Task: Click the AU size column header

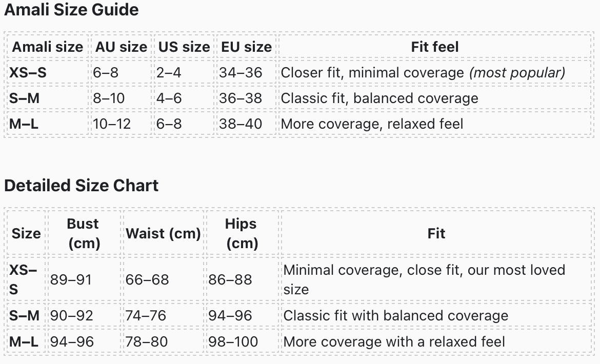Action: tap(121, 47)
